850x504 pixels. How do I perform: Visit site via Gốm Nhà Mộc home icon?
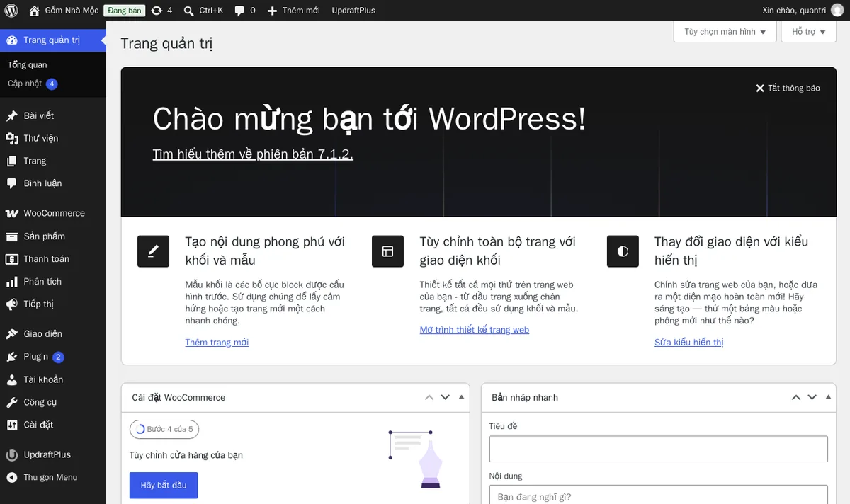coord(35,11)
